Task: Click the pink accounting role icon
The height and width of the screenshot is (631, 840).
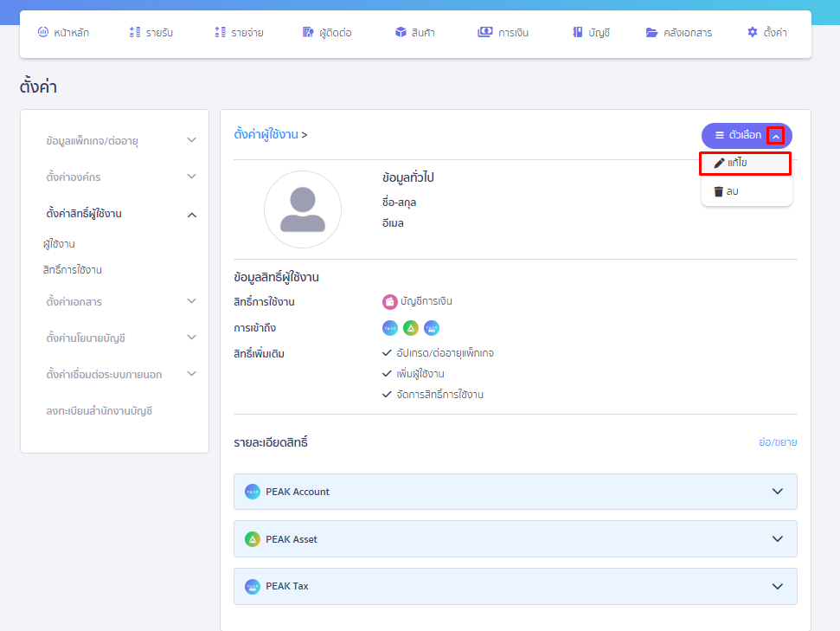Action: tap(389, 302)
